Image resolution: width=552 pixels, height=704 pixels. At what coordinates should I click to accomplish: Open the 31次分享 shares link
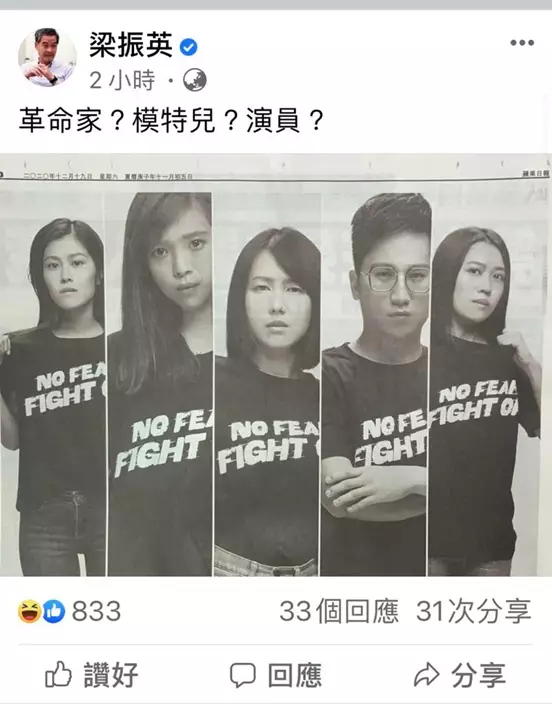pyautogui.click(x=474, y=612)
